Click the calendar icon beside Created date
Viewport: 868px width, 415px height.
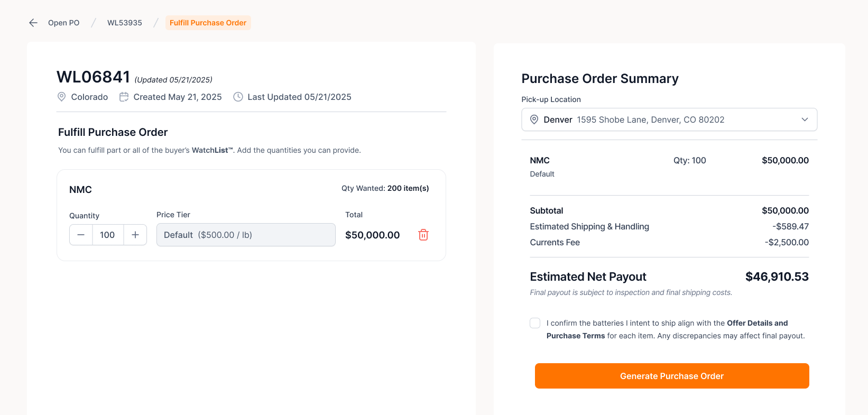124,97
